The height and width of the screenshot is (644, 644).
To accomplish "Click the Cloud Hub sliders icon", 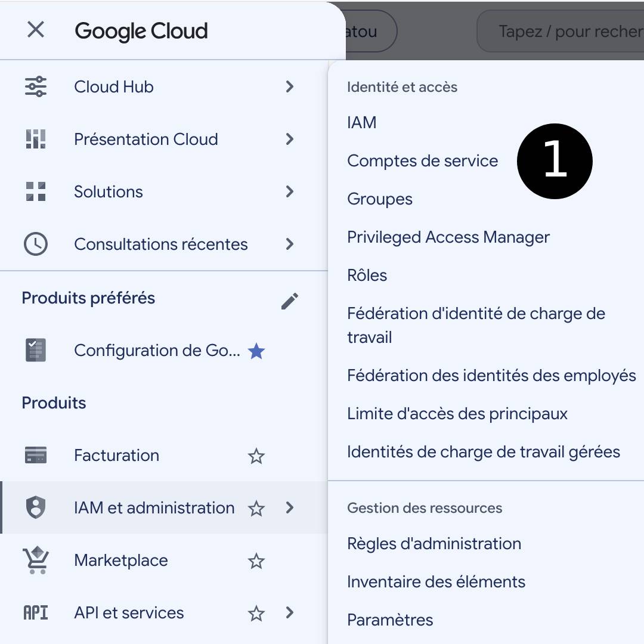I will pos(36,86).
